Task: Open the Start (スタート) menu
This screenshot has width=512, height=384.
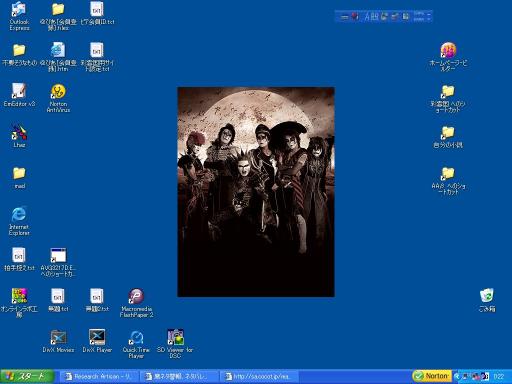Action: pos(27,377)
